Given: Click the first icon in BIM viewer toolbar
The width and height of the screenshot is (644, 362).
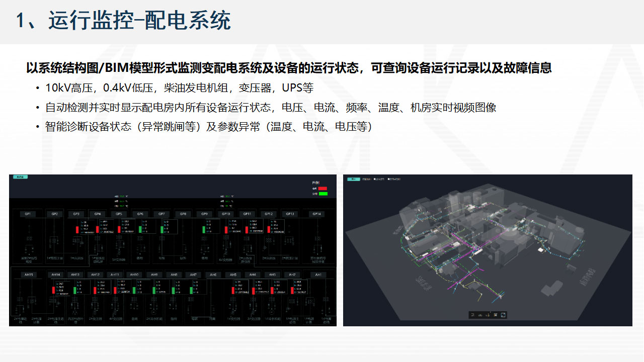Looking at the screenshot, I should [472, 315].
